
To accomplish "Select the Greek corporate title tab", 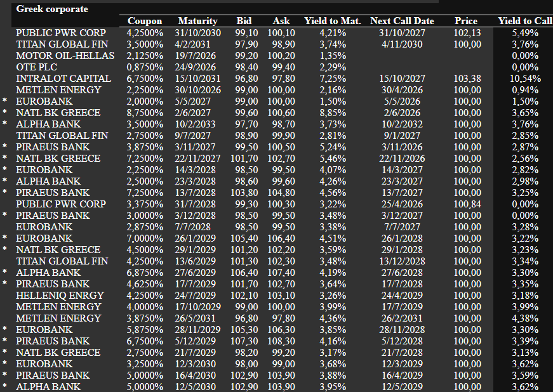I will [x=52, y=9].
